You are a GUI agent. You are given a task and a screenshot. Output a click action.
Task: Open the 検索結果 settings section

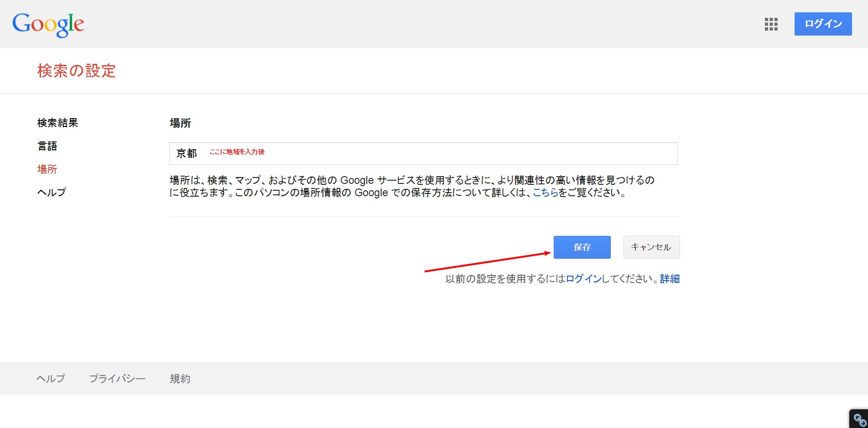pyautogui.click(x=57, y=123)
